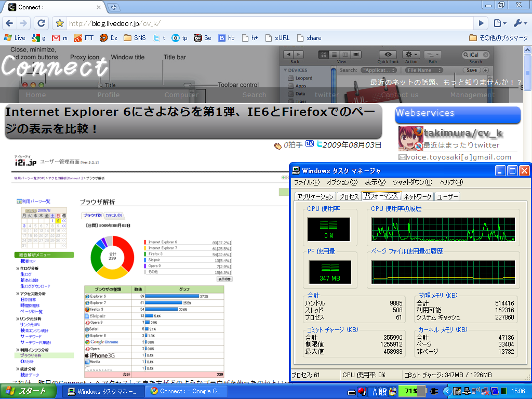Expand hidden tray icons with the arrow
532x399 pixels.
[447, 392]
